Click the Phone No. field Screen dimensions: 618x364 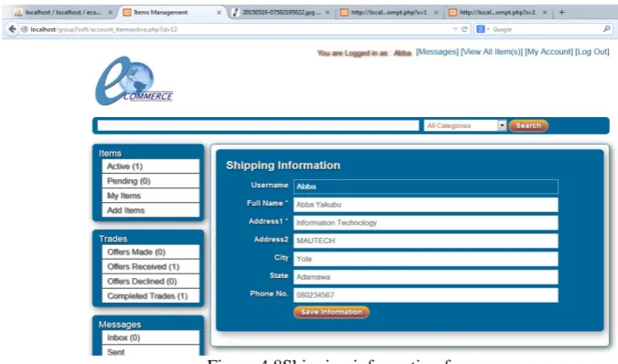click(x=426, y=295)
